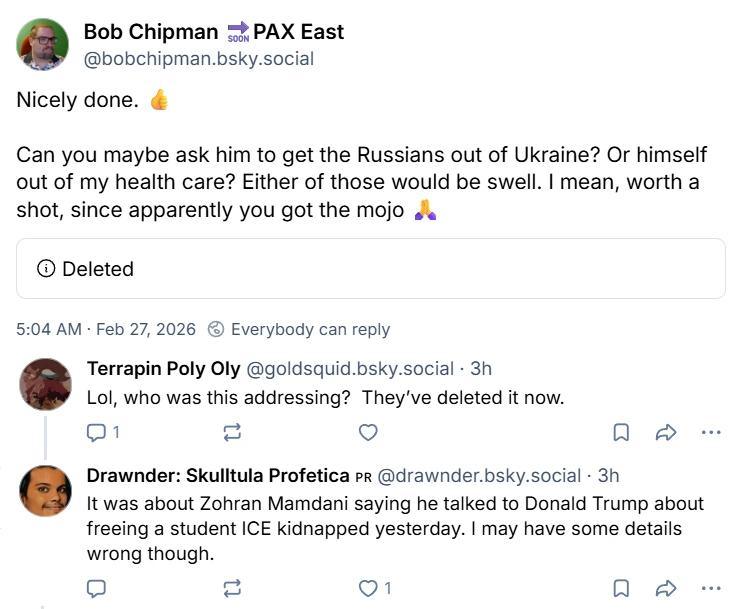The width and height of the screenshot is (736, 609).
Task: Open the @bobchipman.bsky.social handle link
Action: tap(199, 59)
